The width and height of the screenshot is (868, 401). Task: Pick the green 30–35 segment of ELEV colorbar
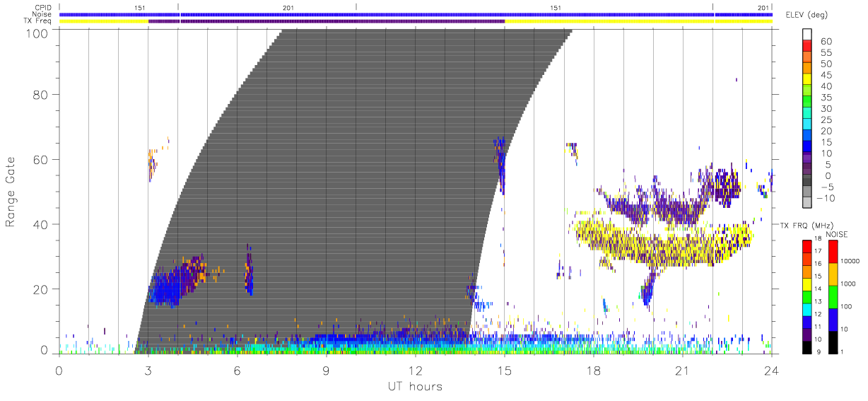click(x=807, y=102)
